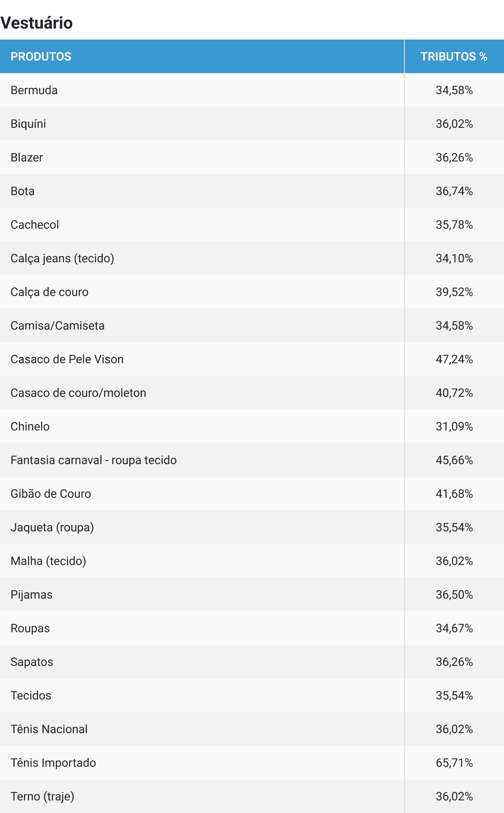Click the TRIBUTOS % column header
This screenshot has width=504, height=813.
pos(454,57)
